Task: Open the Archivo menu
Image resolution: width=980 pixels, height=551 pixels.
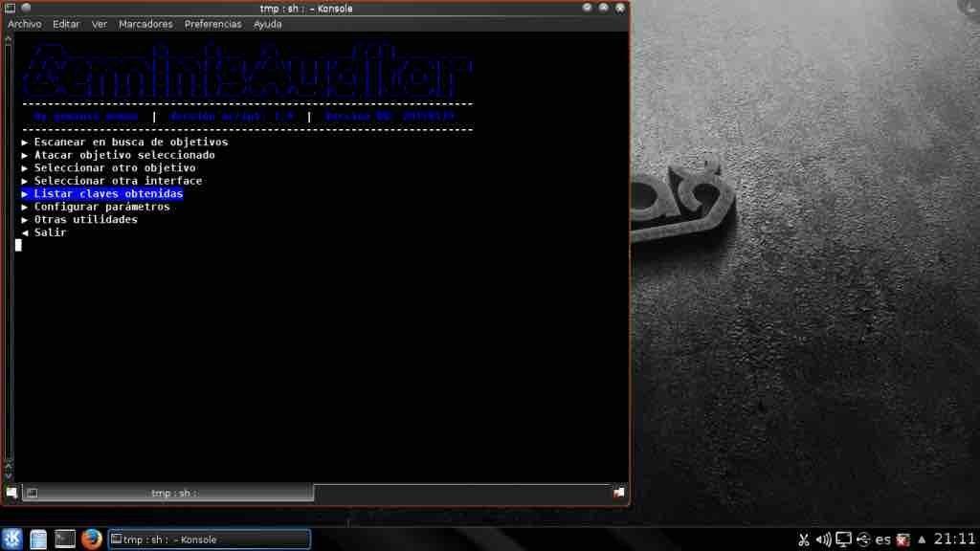Action: [x=24, y=24]
